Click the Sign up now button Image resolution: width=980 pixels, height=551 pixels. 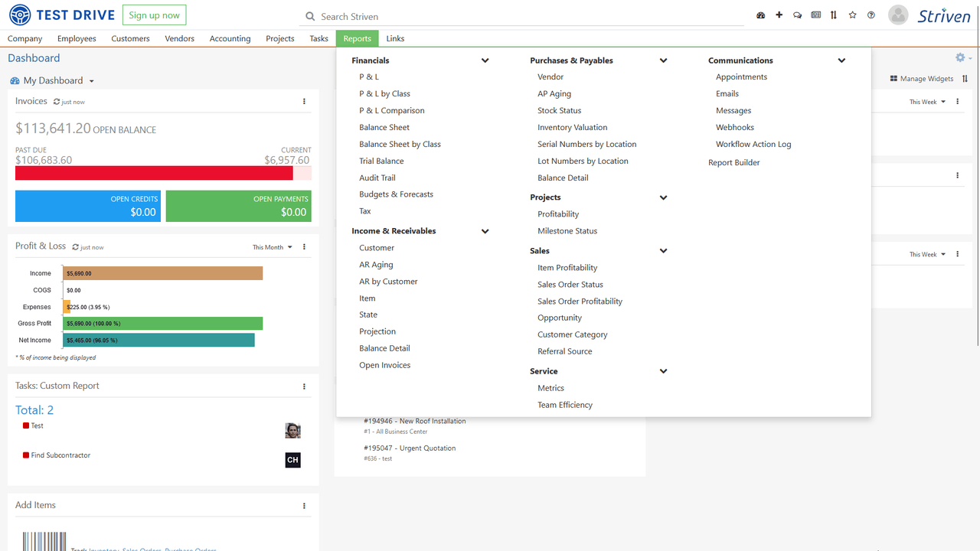[154, 15]
